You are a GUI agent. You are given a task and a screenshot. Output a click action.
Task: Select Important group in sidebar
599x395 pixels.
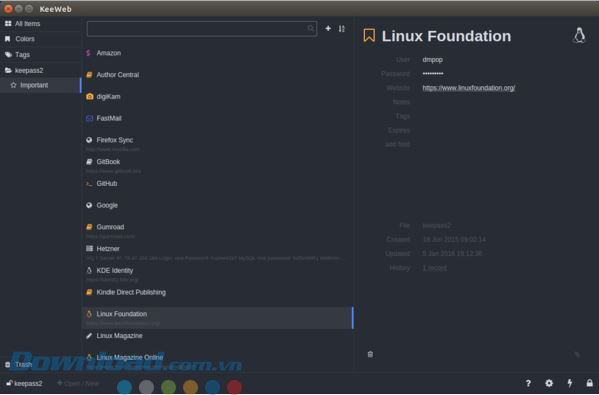click(x=40, y=85)
